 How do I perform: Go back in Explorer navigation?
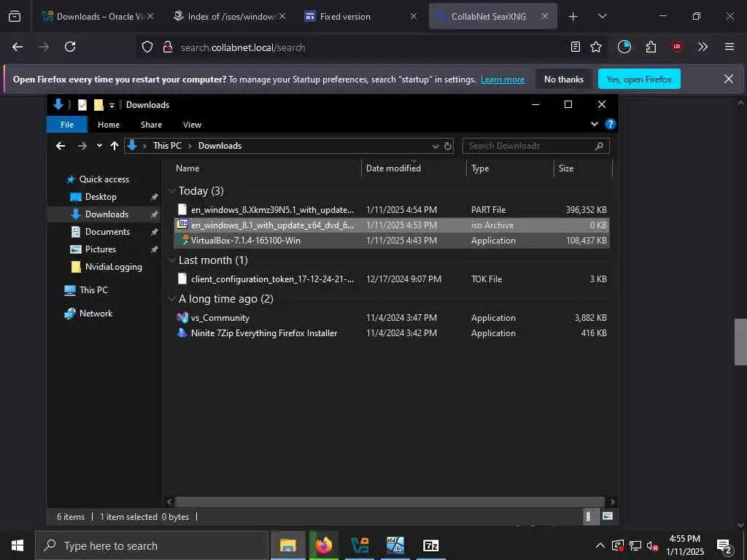tap(61, 146)
